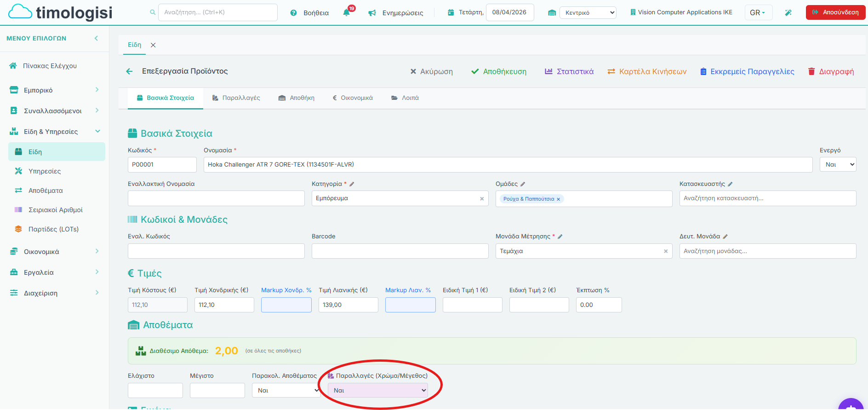868x410 pixels.
Task: Open Καρτέλα Κινήσεων
Action: point(647,71)
